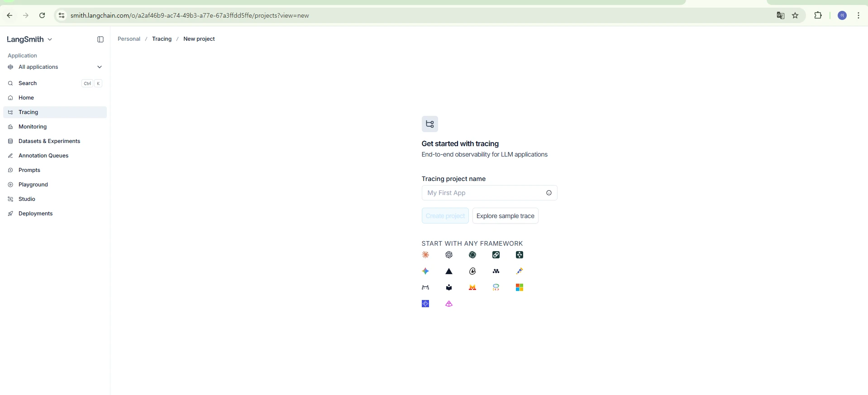This screenshot has width=868, height=395.
Task: Select the pink pyramid framework icon
Action: coord(449,304)
